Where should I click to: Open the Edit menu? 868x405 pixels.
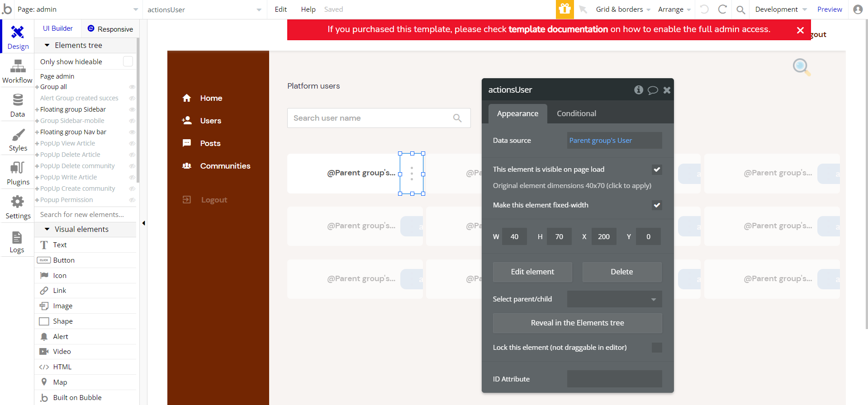[280, 9]
